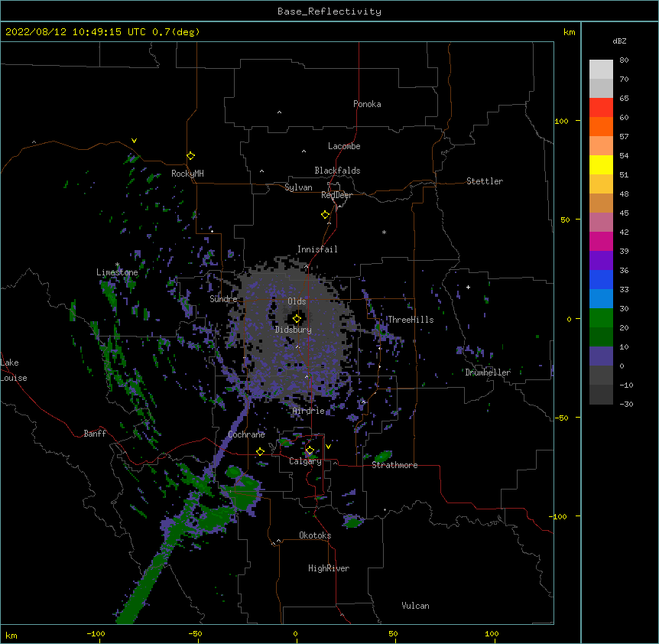Choose the purple 36–39 dBZ legend swatch
The image size is (659, 644).
tap(601, 261)
